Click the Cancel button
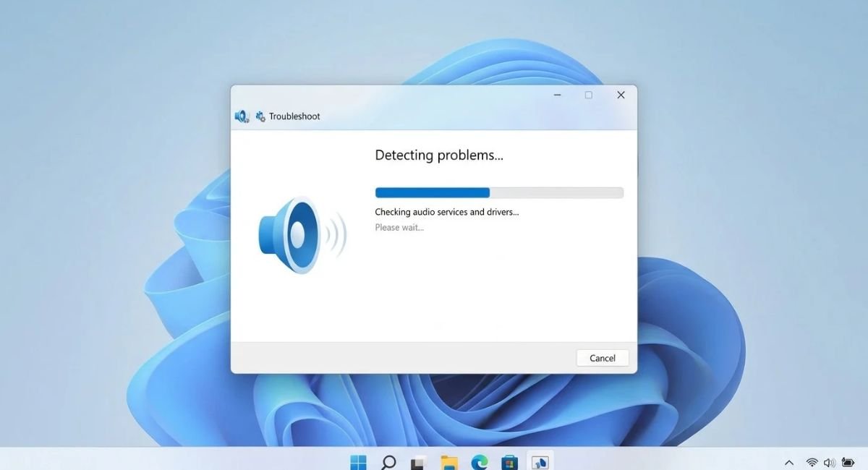Image resolution: width=868 pixels, height=470 pixels. 603,358
